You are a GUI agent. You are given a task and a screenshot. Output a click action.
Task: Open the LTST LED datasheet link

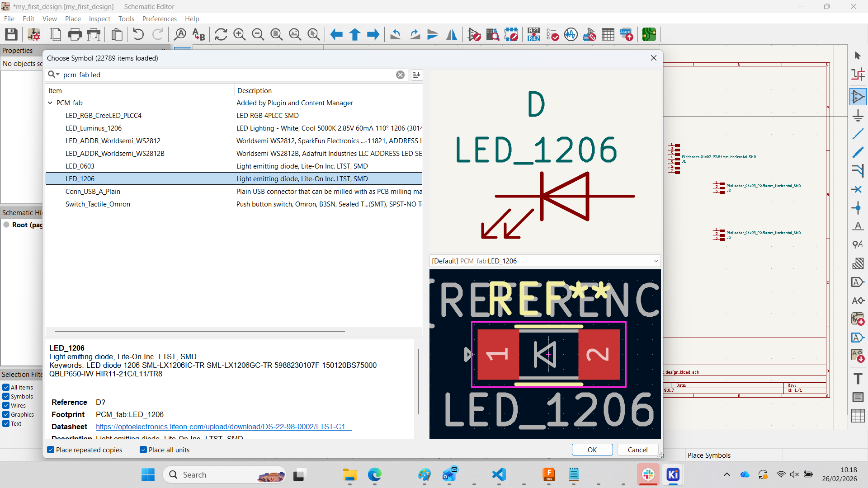click(x=223, y=427)
